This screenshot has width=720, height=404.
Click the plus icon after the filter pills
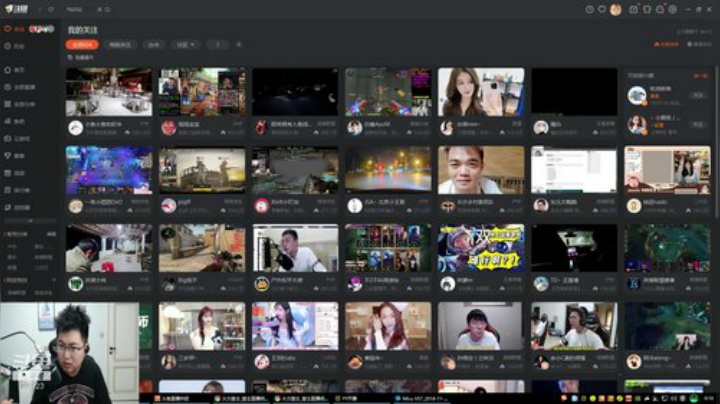point(239,45)
